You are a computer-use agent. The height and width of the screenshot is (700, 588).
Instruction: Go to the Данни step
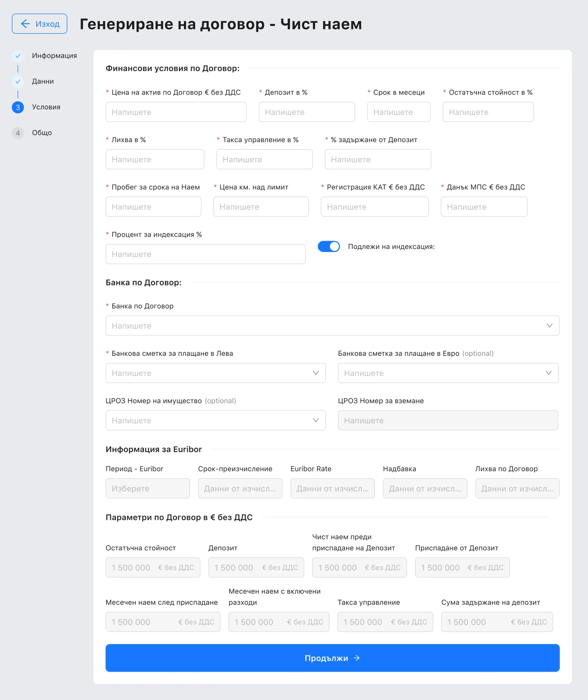click(x=43, y=81)
